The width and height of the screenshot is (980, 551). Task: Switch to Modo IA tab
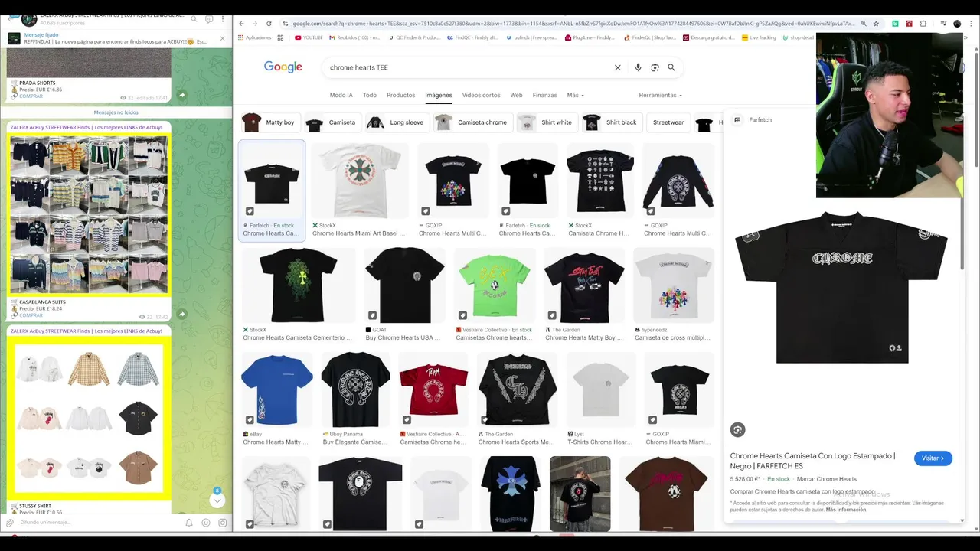pyautogui.click(x=341, y=95)
